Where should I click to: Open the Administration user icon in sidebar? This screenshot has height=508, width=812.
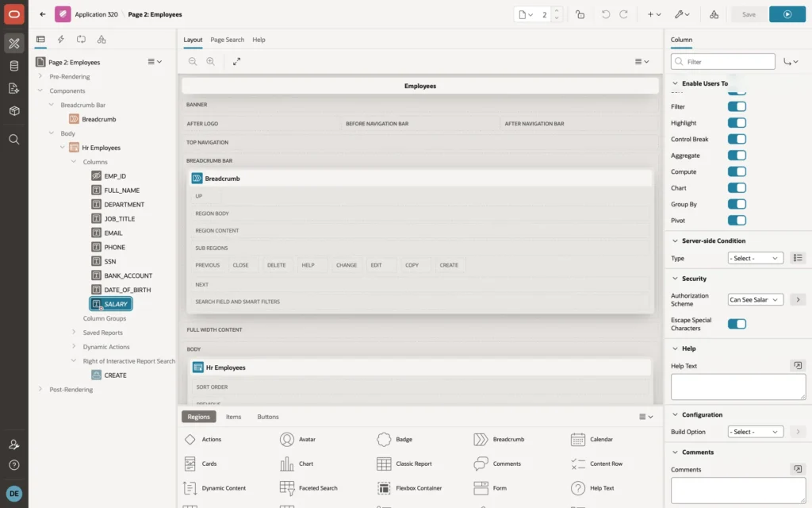[14, 444]
